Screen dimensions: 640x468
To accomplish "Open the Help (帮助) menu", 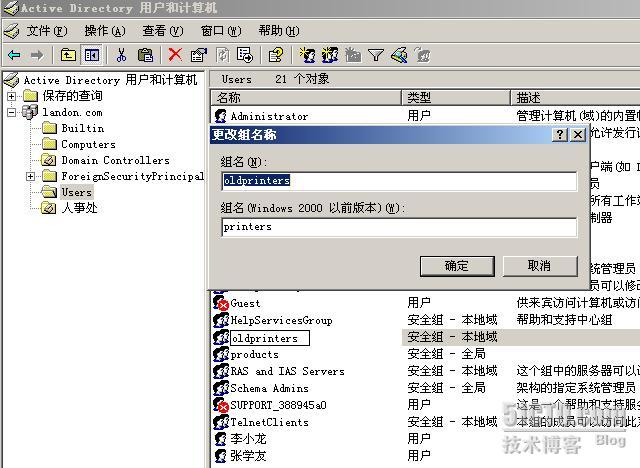I will click(x=279, y=31).
